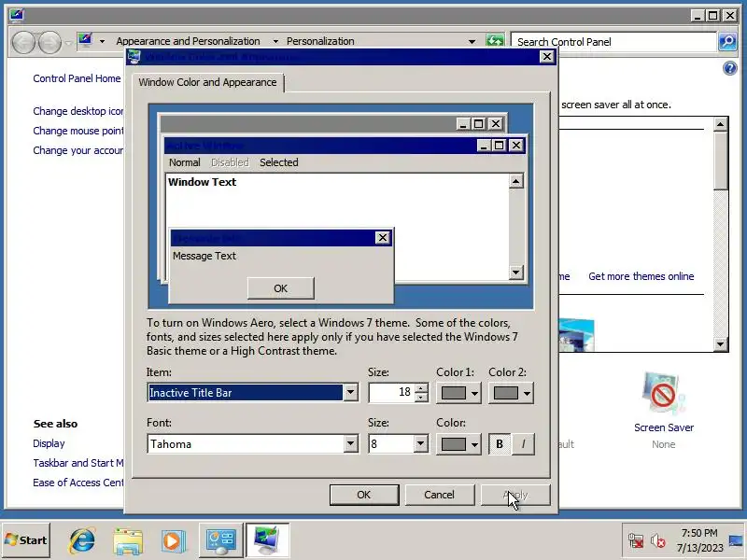Expand the Font dropdown showing Tahoma

click(351, 444)
